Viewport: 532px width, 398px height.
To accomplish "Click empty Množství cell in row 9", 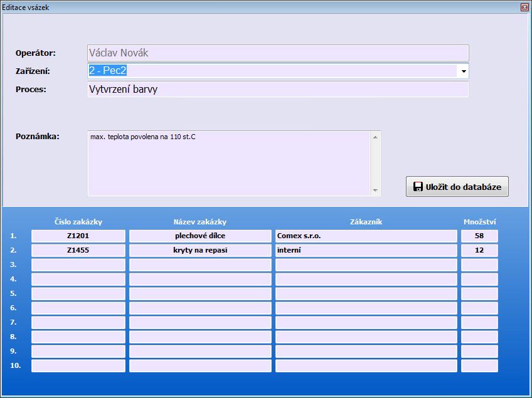I will click(x=479, y=351).
